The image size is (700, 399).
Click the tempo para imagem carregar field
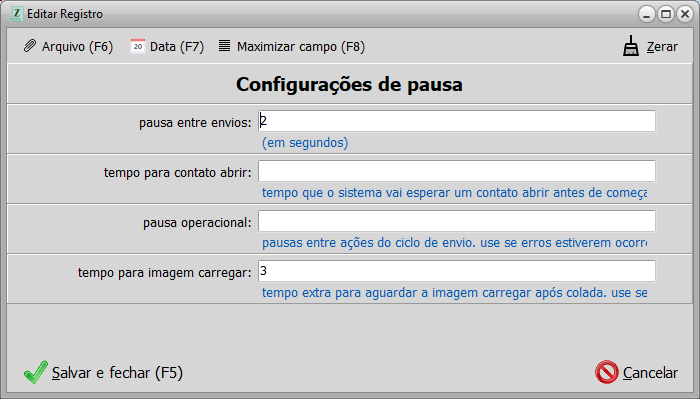457,271
